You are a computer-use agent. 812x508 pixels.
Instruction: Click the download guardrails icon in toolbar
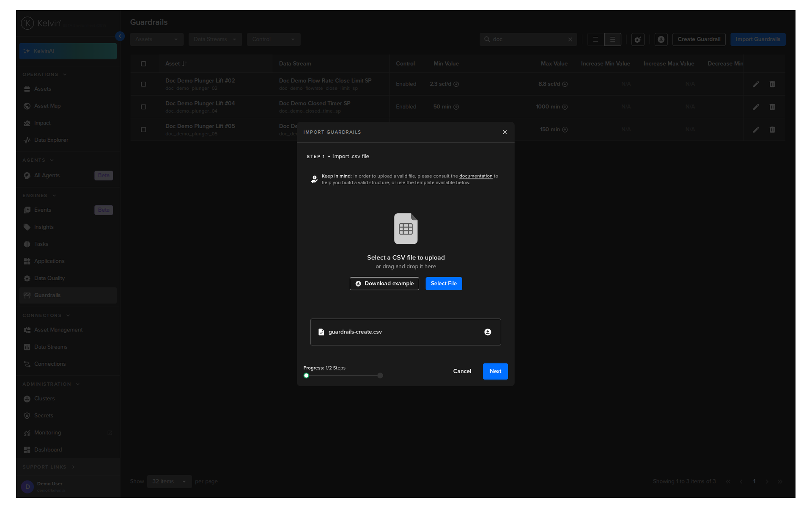pos(661,39)
